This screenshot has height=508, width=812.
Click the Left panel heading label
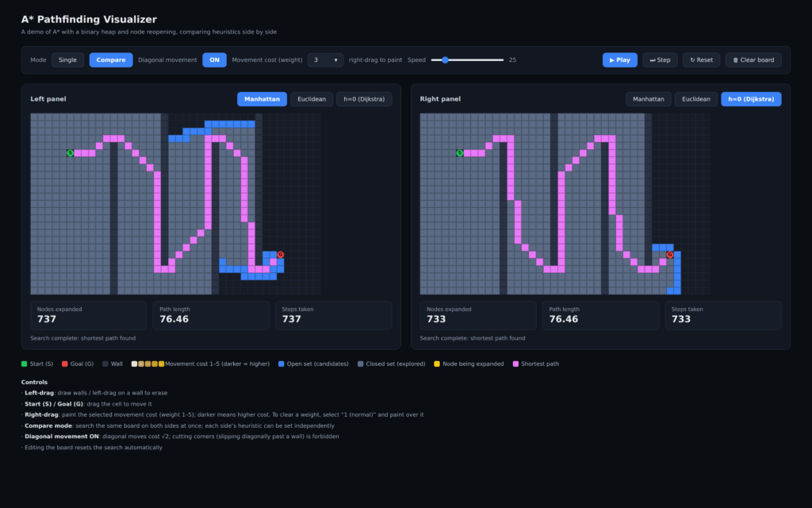coord(48,99)
